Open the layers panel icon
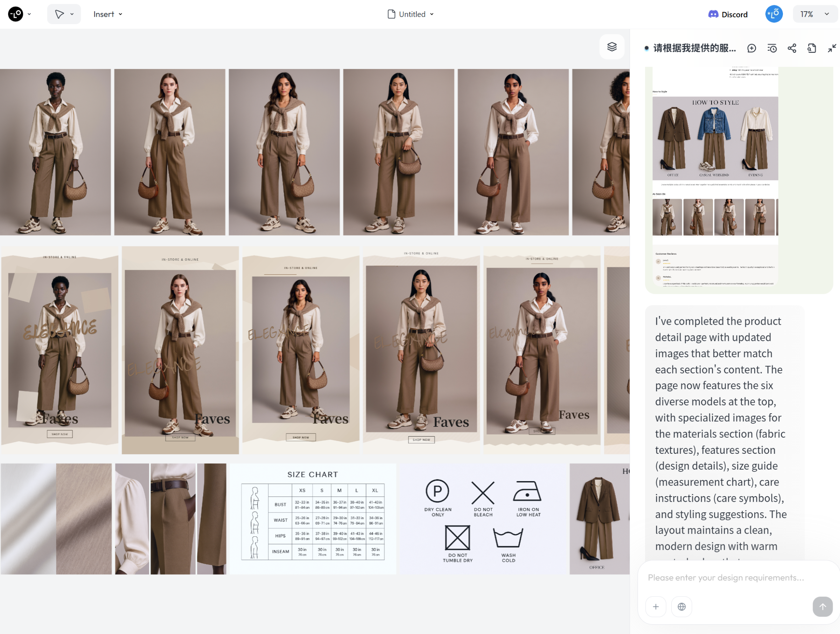 [612, 47]
